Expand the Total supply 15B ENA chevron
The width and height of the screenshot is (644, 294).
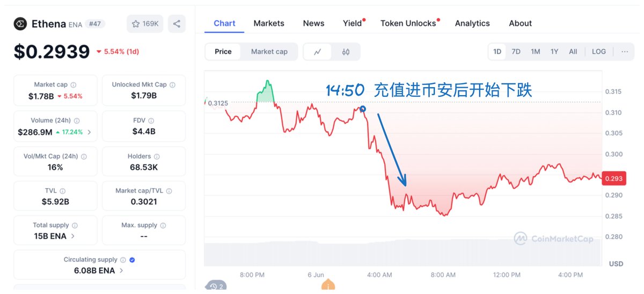[x=72, y=236]
